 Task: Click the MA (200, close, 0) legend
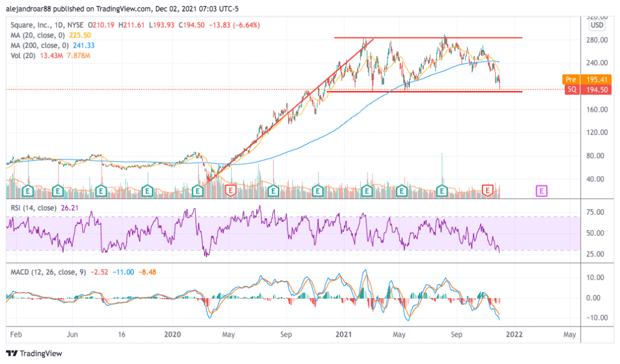(39, 45)
